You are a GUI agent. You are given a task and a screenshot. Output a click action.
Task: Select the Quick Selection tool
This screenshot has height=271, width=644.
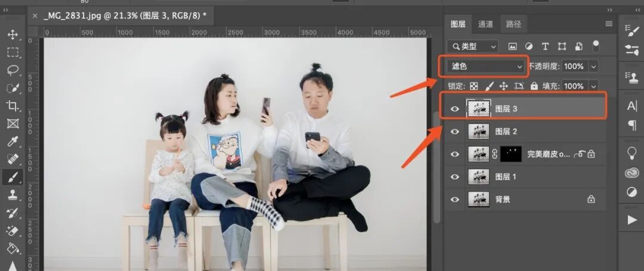point(13,88)
